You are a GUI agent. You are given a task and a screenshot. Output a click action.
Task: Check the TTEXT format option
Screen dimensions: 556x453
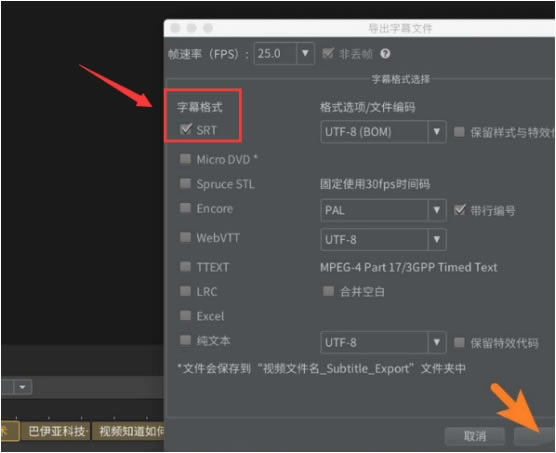click(x=185, y=266)
